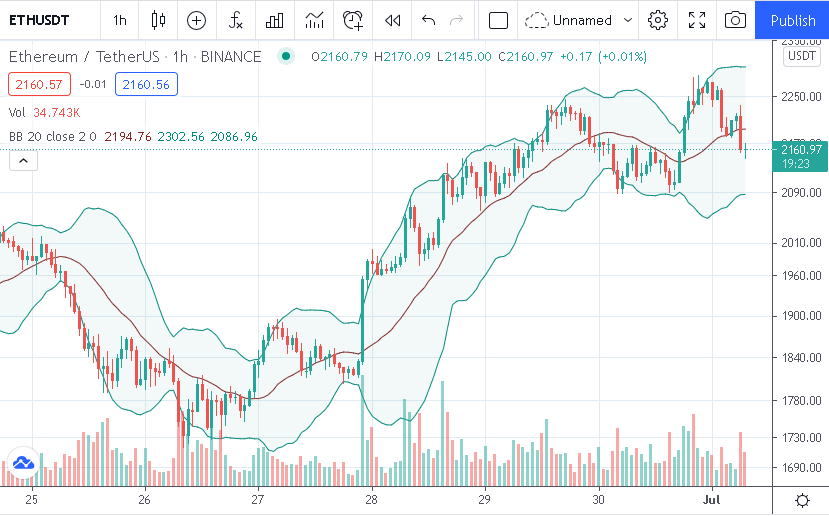
Task: Collapse the indicator legend with the chevron
Action: click(24, 160)
